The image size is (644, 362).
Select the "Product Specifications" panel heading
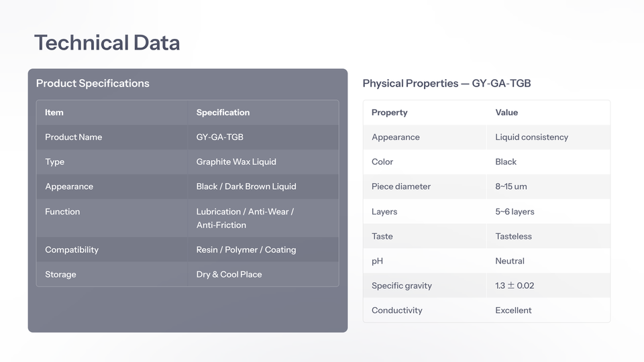pos(93,83)
